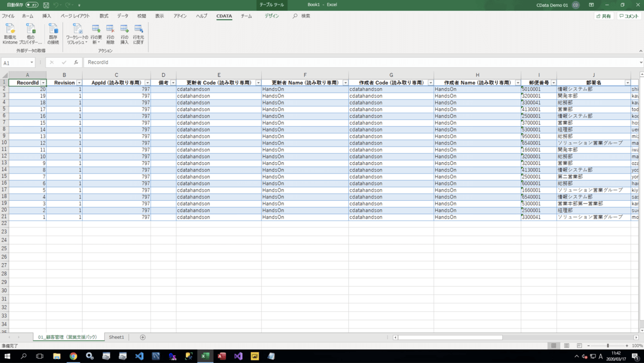Toggle 自動保存 AutoSave switch
This screenshot has width=644, height=363.
click(x=32, y=5)
